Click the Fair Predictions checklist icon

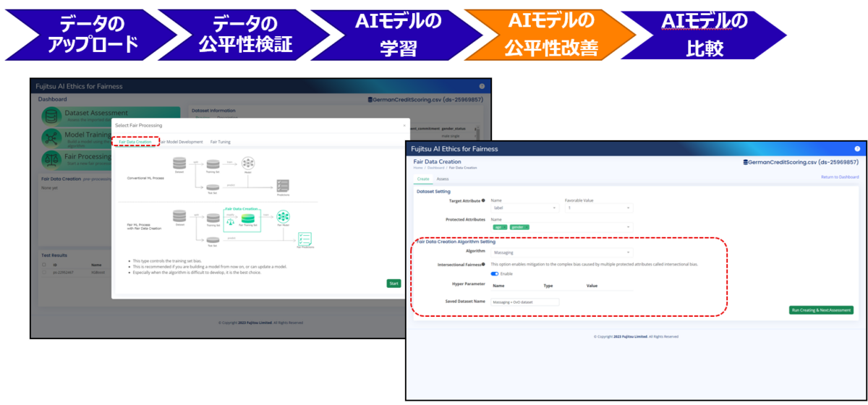(x=305, y=238)
